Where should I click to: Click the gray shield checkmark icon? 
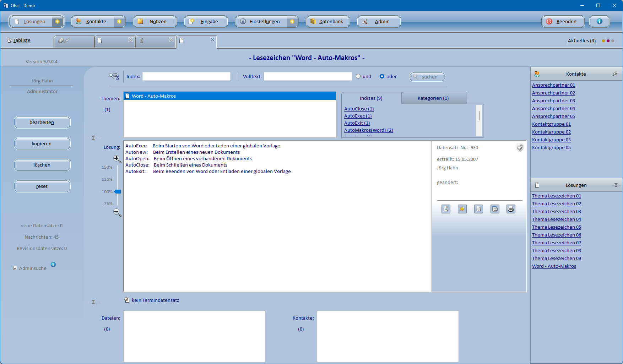[x=519, y=148]
